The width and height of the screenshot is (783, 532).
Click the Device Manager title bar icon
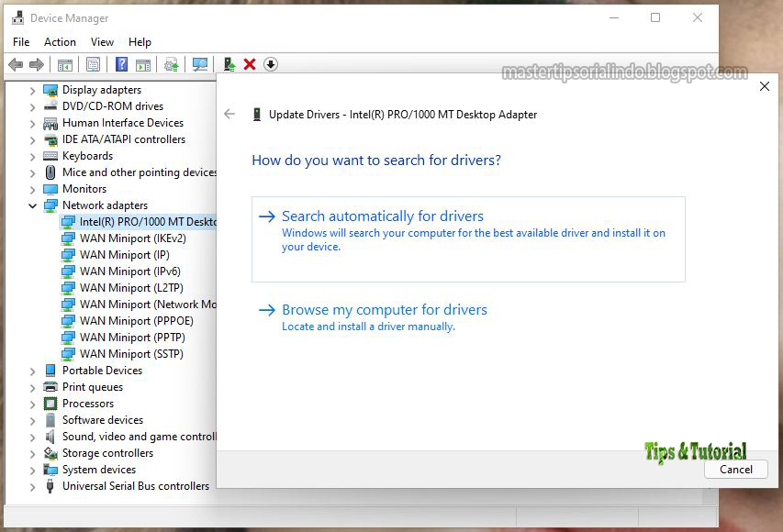pyautogui.click(x=18, y=18)
